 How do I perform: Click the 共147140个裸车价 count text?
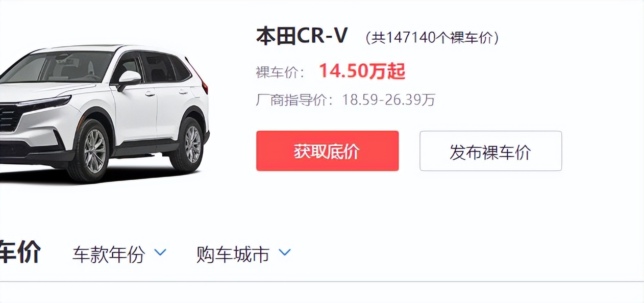pos(433,38)
